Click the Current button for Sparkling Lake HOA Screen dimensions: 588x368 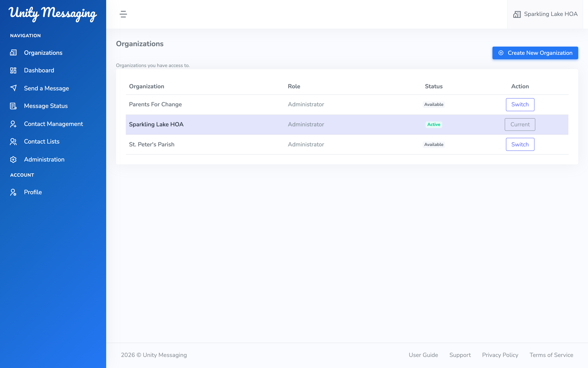point(520,124)
